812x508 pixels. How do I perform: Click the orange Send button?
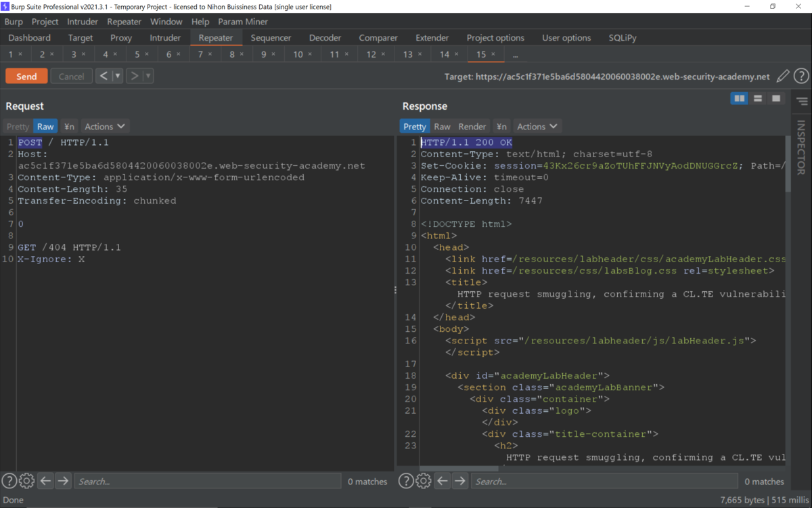click(x=26, y=77)
